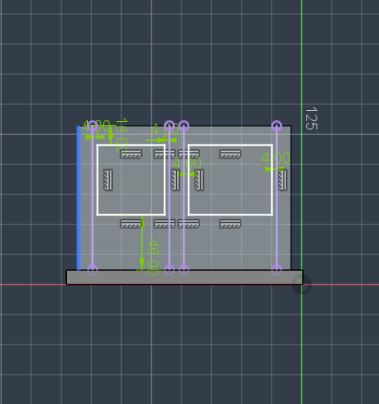Select bottom endpoint of the leftmost purple line
The image size is (379, 404).
93,270
